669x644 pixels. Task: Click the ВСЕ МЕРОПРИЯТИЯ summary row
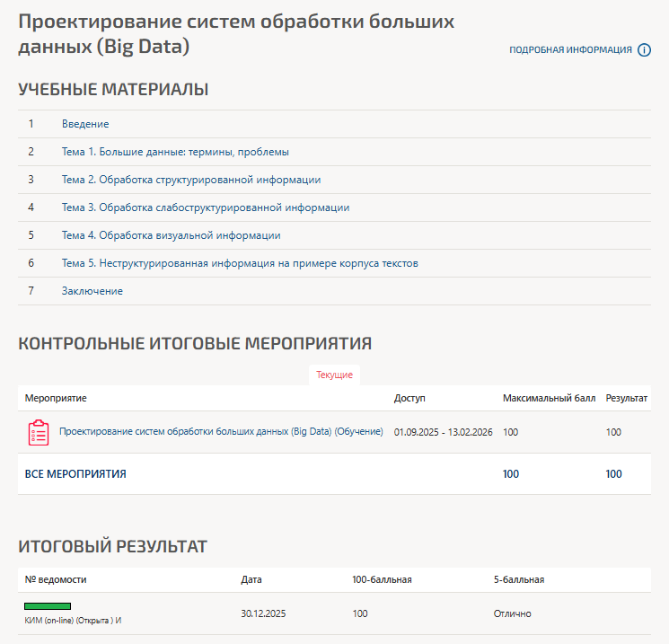(x=75, y=474)
